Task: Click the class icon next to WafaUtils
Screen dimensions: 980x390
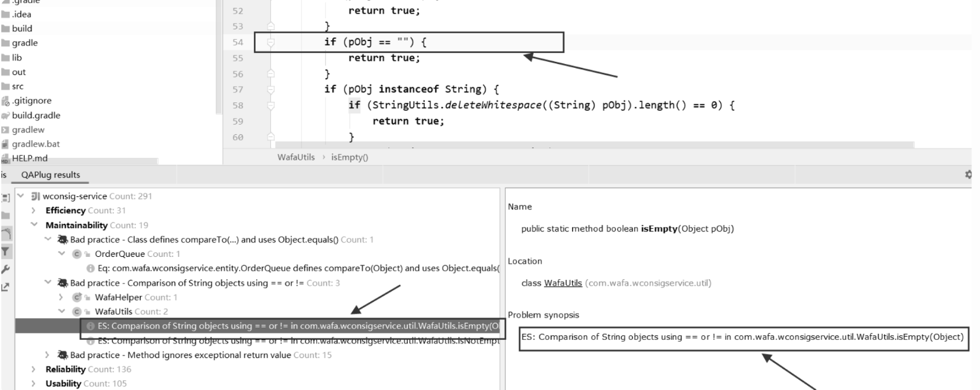Action: pyautogui.click(x=76, y=311)
